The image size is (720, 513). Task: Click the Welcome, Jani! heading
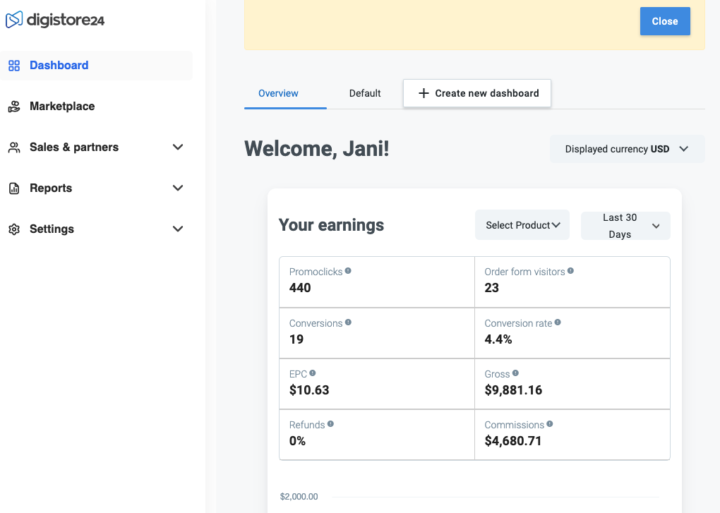pos(316,149)
